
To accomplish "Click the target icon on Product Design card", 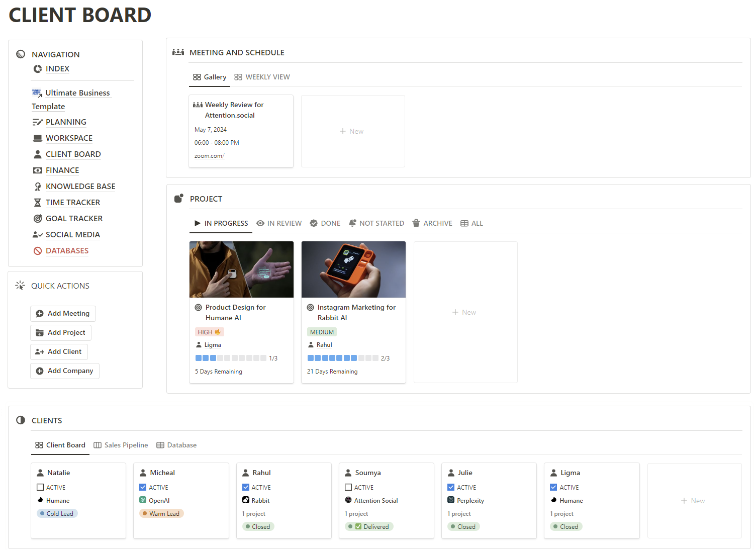I will (199, 307).
